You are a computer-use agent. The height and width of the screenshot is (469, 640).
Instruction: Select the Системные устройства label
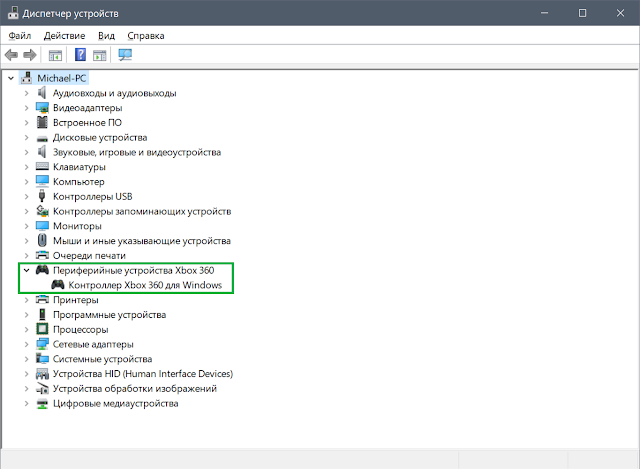(x=102, y=359)
